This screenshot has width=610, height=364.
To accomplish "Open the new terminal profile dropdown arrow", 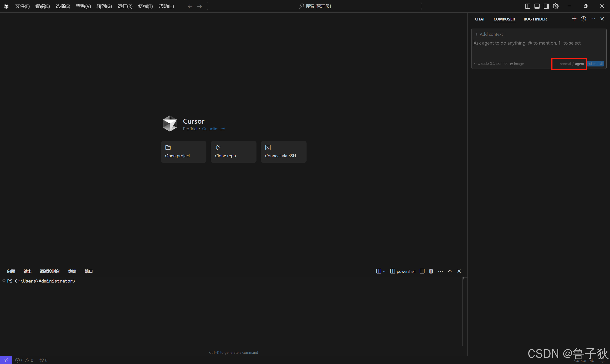I will click(384, 271).
